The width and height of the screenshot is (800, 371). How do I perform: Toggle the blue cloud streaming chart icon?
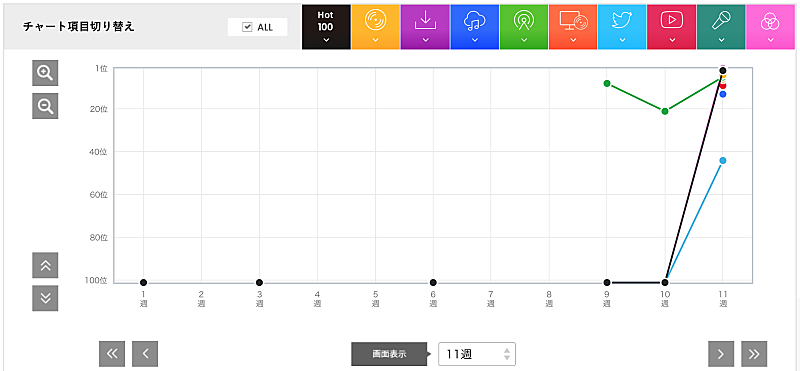click(x=474, y=27)
